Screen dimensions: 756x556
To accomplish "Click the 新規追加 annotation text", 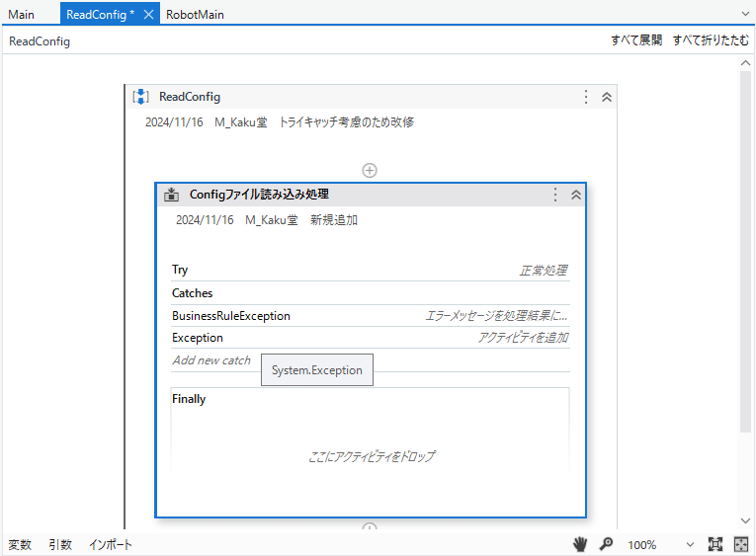I will pyautogui.click(x=334, y=220).
